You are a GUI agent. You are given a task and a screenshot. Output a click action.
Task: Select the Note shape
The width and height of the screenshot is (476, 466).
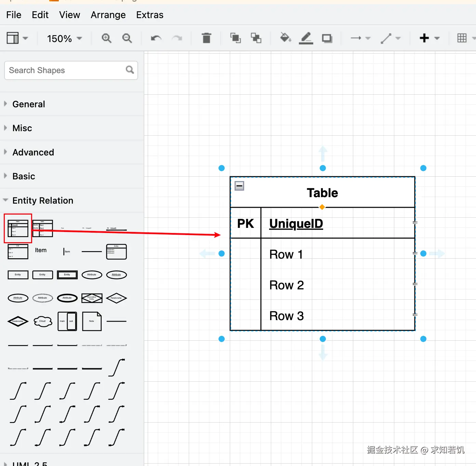92,321
